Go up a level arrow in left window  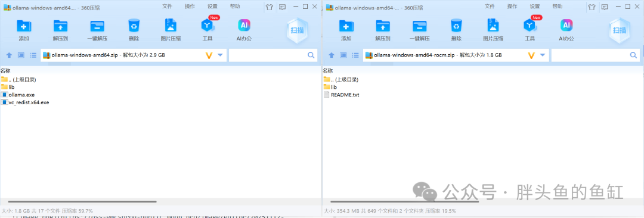pyautogui.click(x=8, y=55)
